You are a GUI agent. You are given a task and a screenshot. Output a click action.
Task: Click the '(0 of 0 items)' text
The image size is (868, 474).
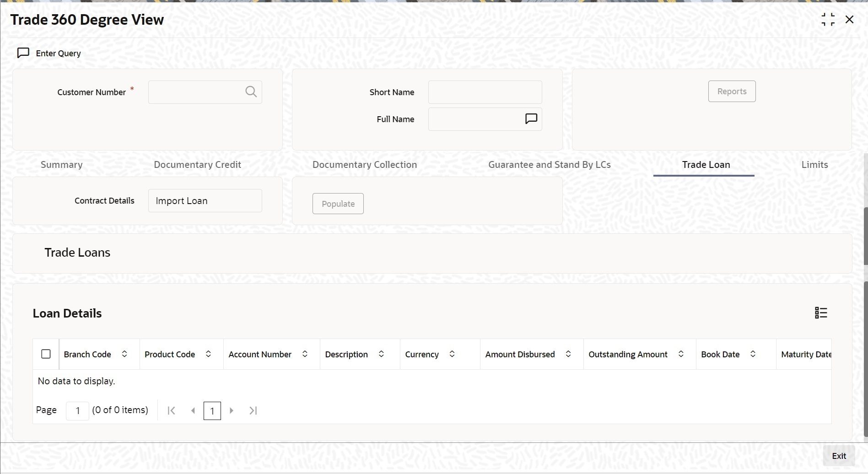(x=120, y=410)
